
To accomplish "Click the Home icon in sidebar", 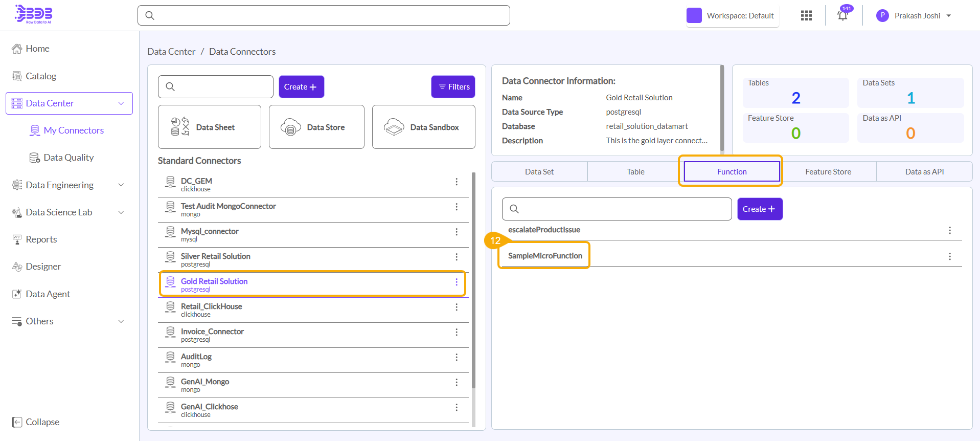I will [17, 49].
